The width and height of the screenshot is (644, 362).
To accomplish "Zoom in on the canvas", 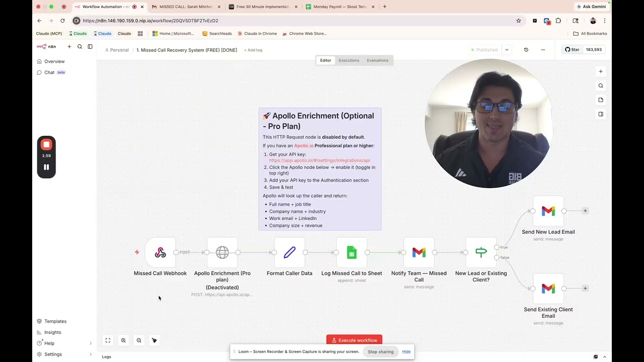I will 123,340.
